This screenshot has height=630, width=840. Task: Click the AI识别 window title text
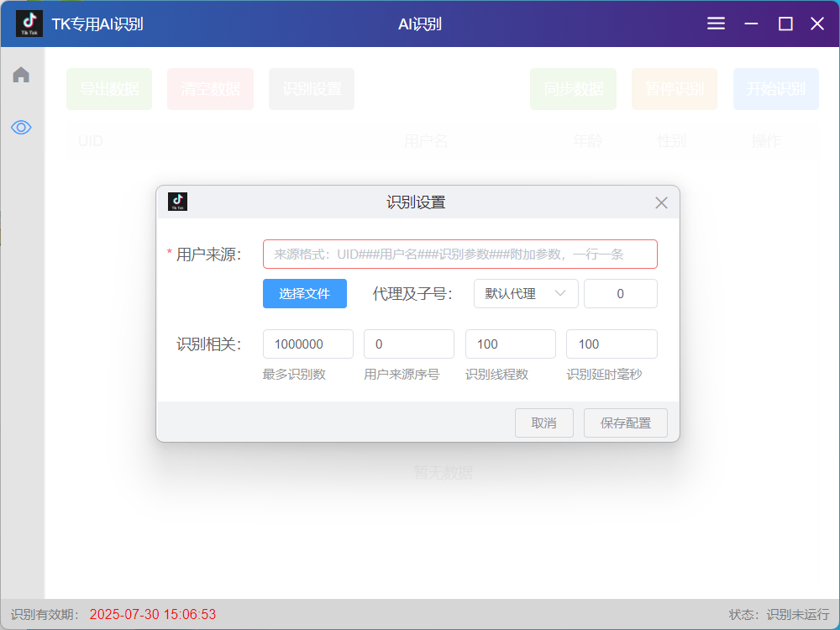(x=419, y=24)
